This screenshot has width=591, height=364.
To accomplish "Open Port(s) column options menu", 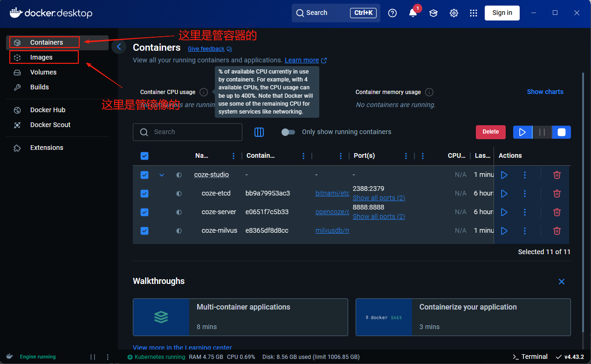I will (406, 156).
